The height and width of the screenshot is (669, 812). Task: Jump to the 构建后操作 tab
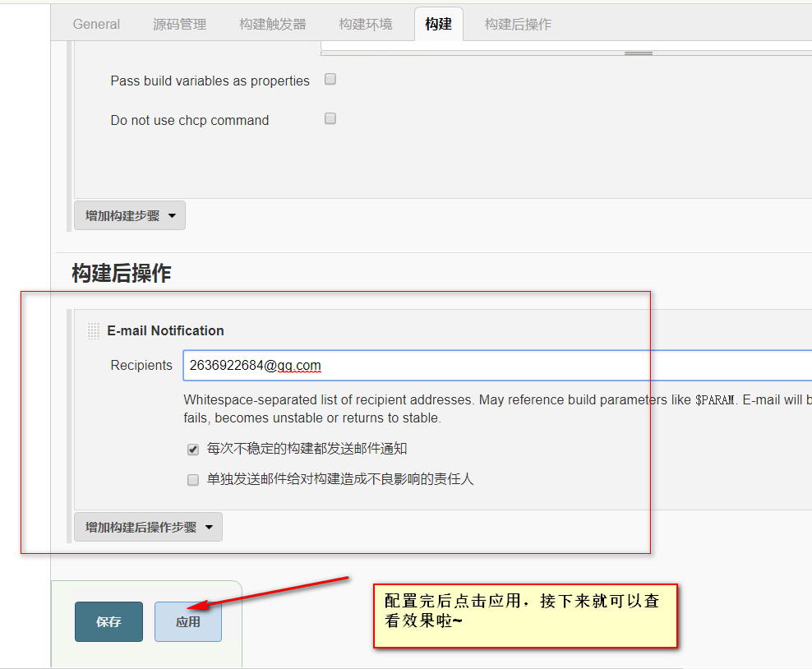coord(518,24)
